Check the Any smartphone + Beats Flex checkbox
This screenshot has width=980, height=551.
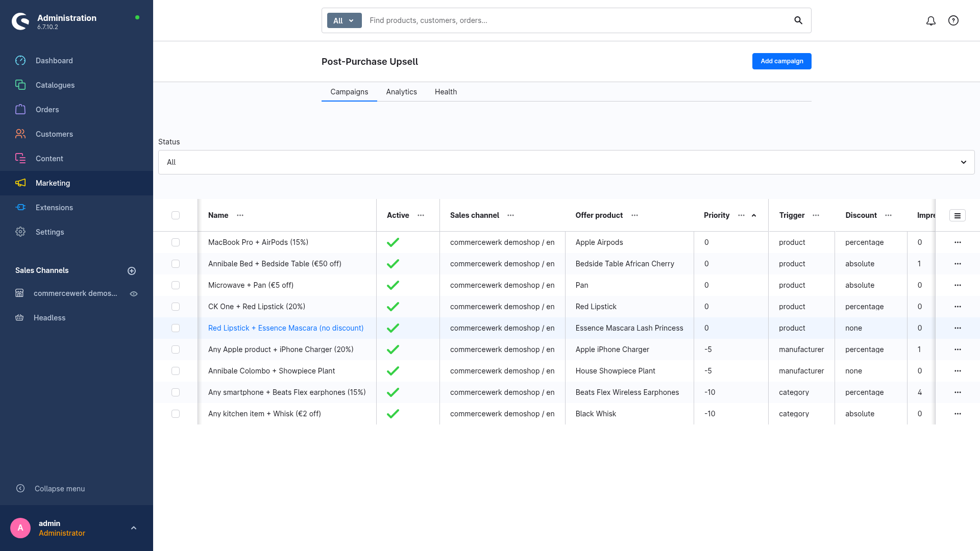176,392
